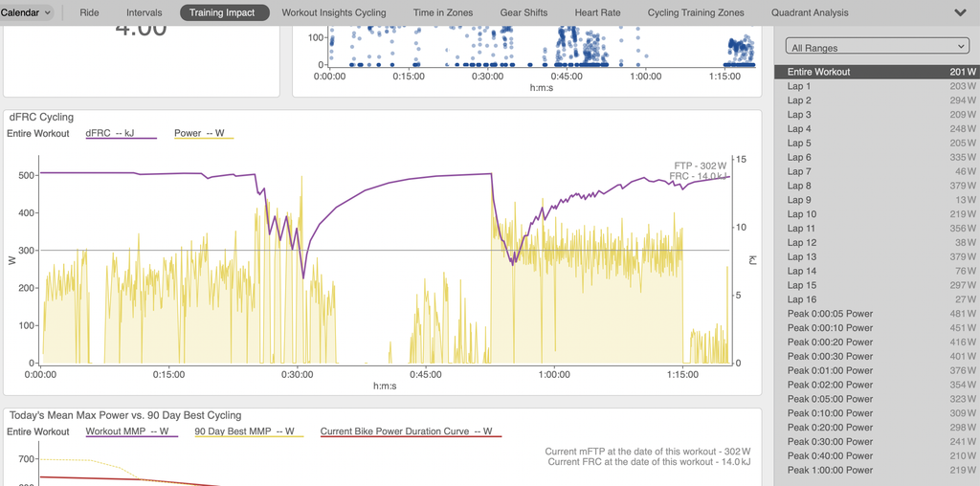Toggle the Workout MMP legend

click(132, 431)
